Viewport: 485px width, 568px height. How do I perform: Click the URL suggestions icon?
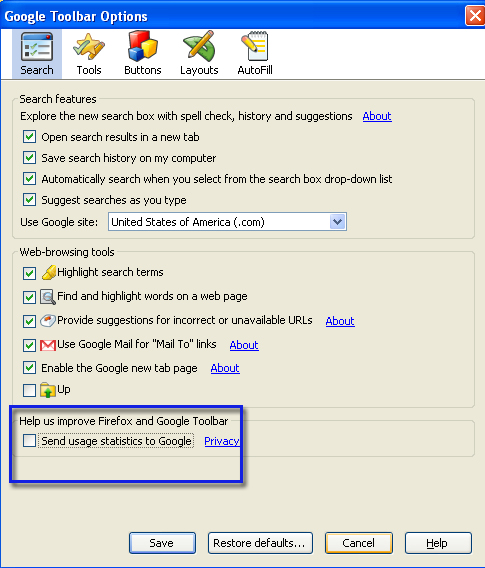(x=47, y=321)
